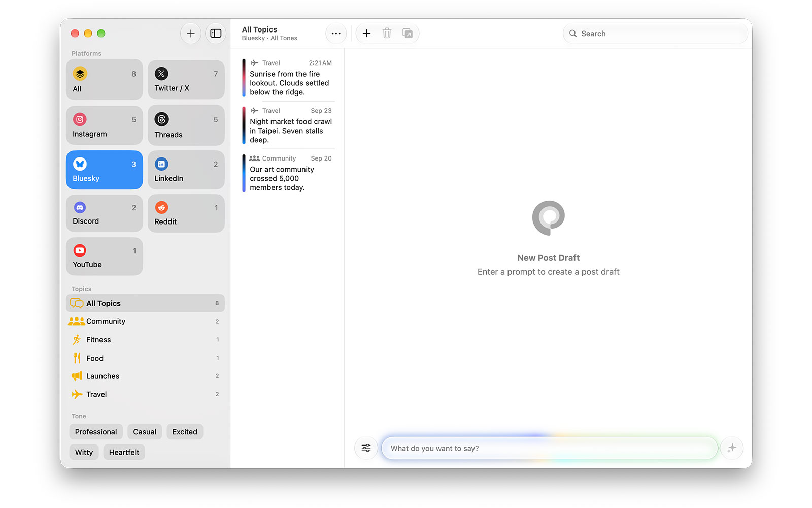Click the sparkle generate button
The height and width of the screenshot is (508, 812).
[x=731, y=448]
